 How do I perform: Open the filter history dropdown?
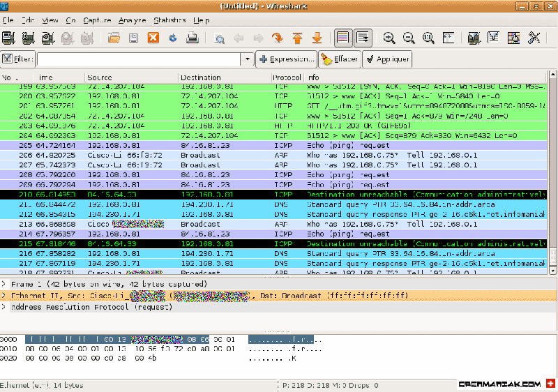point(248,59)
